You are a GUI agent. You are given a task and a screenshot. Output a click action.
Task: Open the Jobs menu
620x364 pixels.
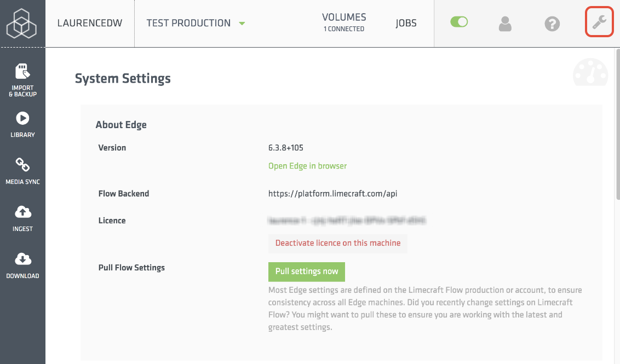pos(406,24)
